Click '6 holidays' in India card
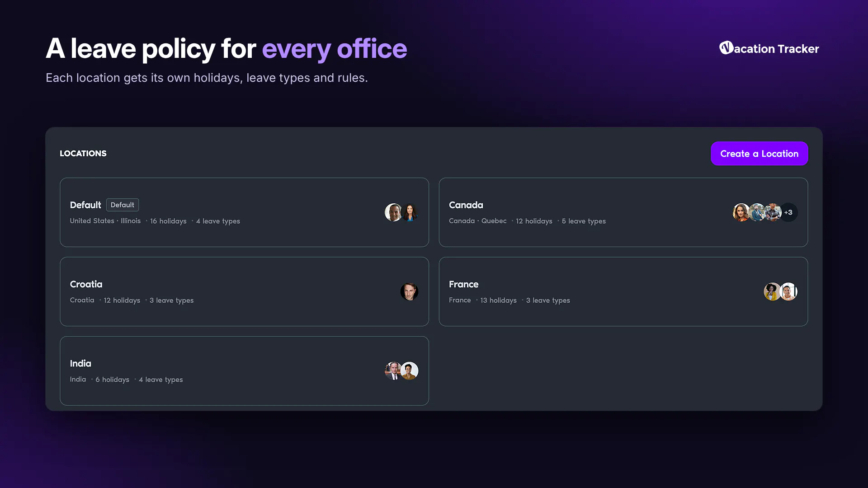This screenshot has height=488, width=868. coord(112,380)
